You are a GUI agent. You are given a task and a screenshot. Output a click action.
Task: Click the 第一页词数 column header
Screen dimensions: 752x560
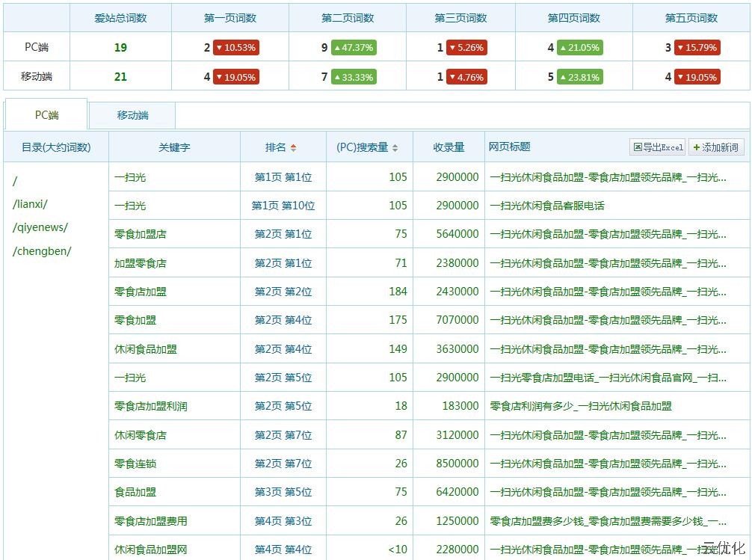tap(230, 18)
